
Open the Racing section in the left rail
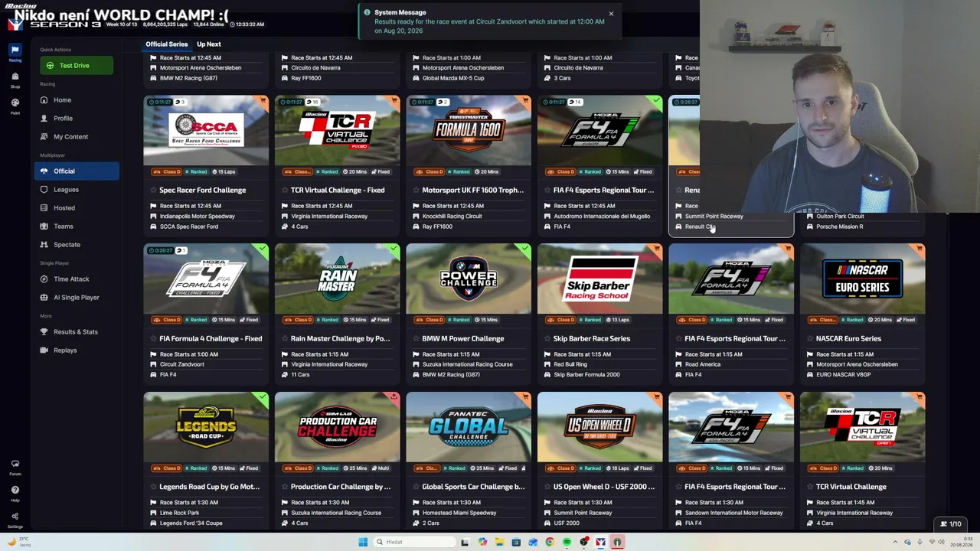tap(15, 52)
